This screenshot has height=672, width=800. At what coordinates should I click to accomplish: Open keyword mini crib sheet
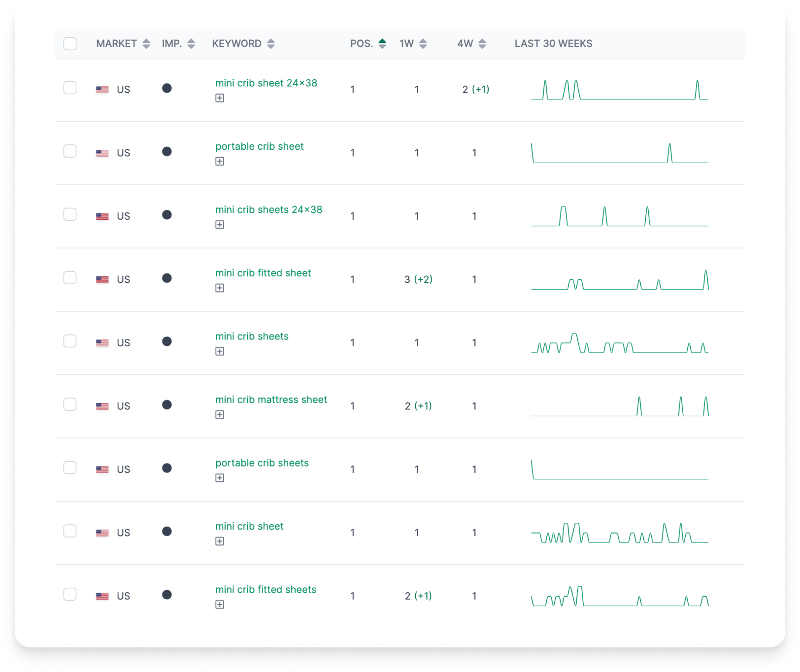tap(249, 526)
